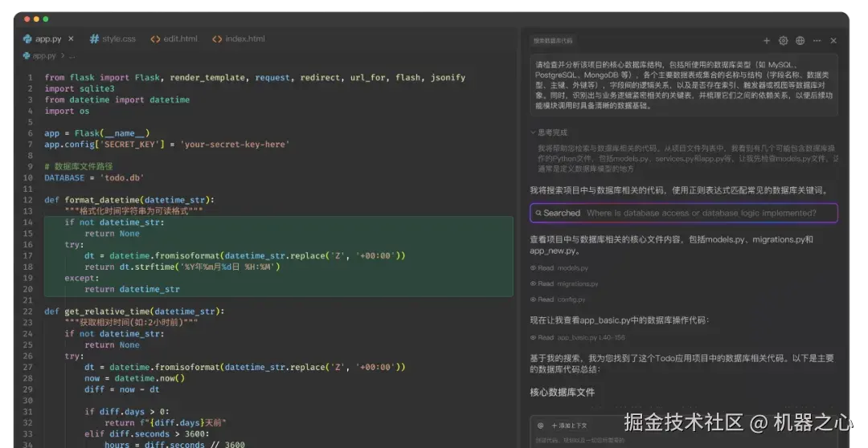This screenshot has width=868, height=448.
Task: Open the index.html tab
Action: [239, 39]
